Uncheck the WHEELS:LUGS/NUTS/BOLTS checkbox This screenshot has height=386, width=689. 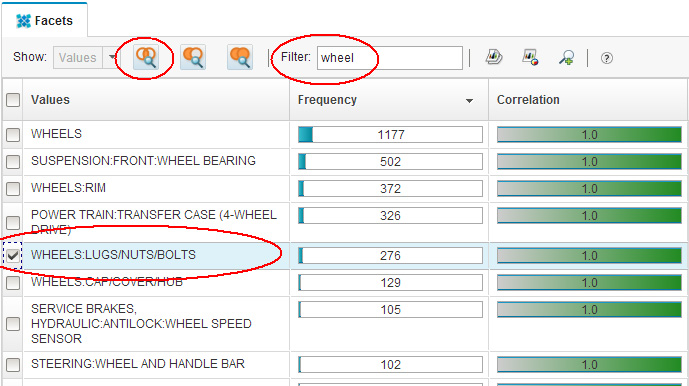pos(13,255)
